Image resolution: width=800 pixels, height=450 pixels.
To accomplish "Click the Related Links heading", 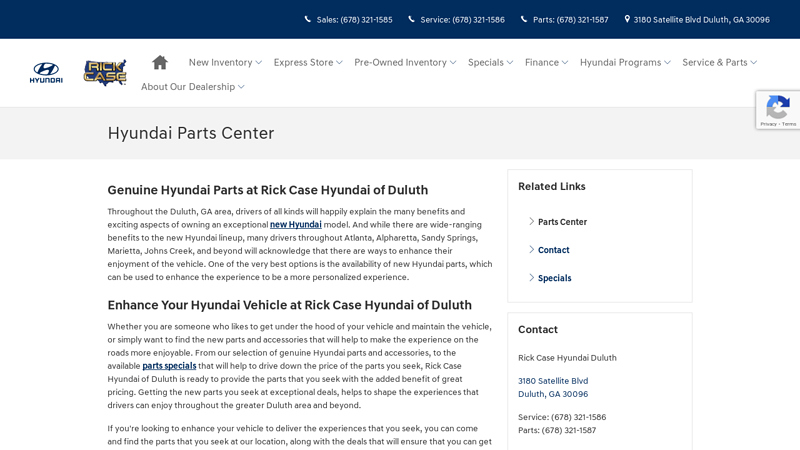I will (552, 186).
